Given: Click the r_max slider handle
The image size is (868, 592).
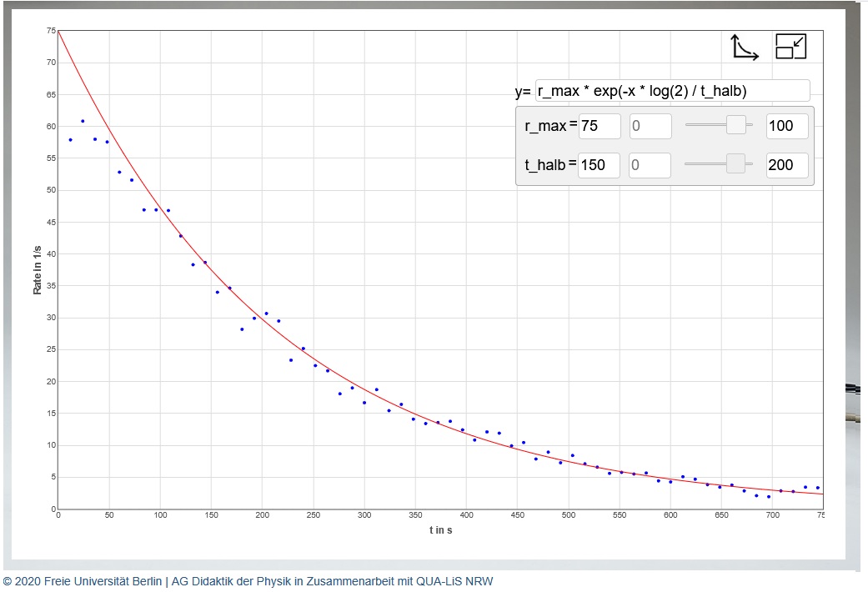Looking at the screenshot, I should (735, 124).
